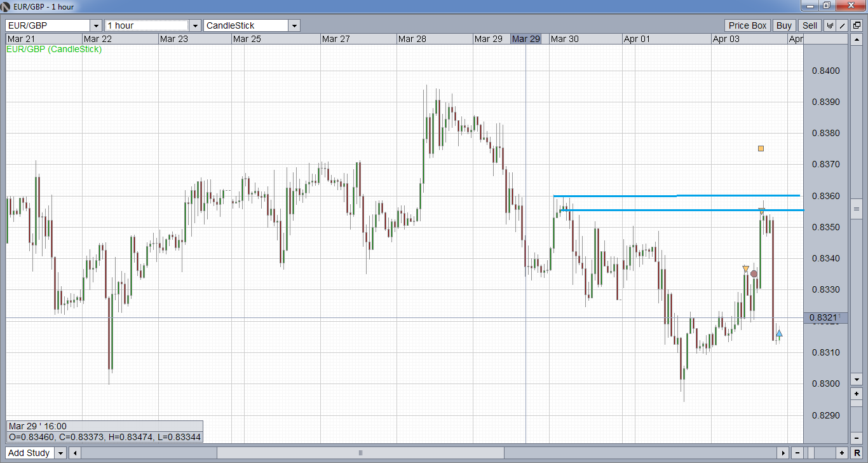Click the EUR/GBP (CandleStick) chart legend
The height and width of the screenshot is (463, 868).
click(54, 49)
